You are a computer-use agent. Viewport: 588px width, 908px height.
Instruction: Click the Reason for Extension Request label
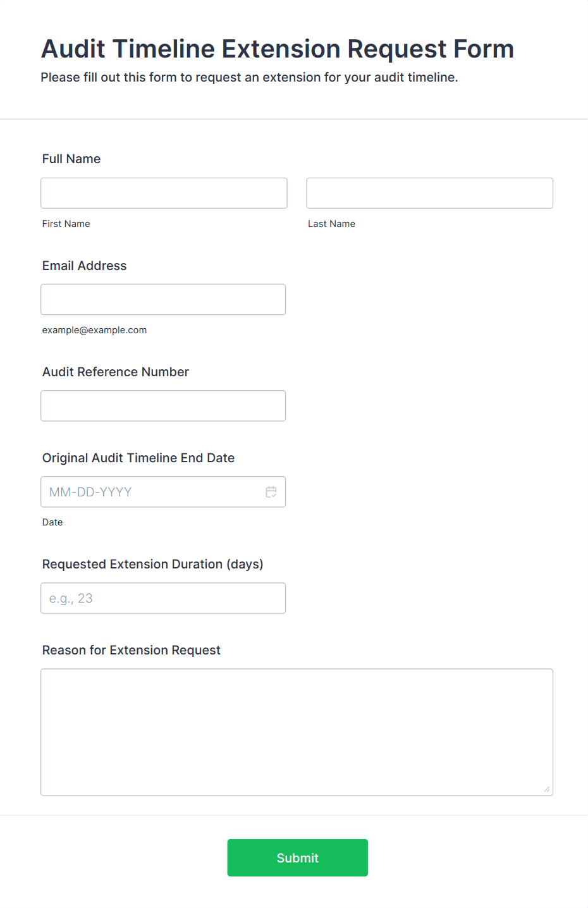tap(131, 650)
